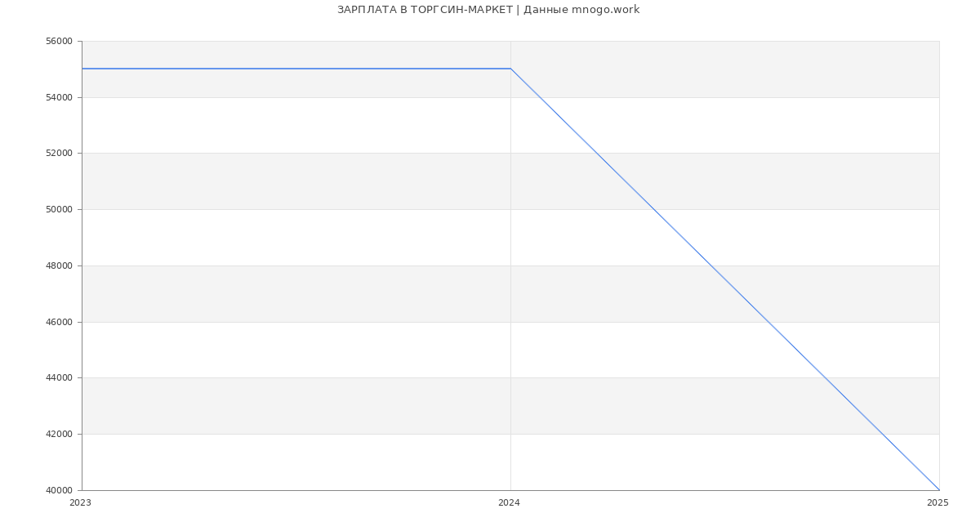The width and height of the screenshot is (980, 531).
Task: Click the vertical 2024 gridline near the 48000 level
Action: [510, 265]
